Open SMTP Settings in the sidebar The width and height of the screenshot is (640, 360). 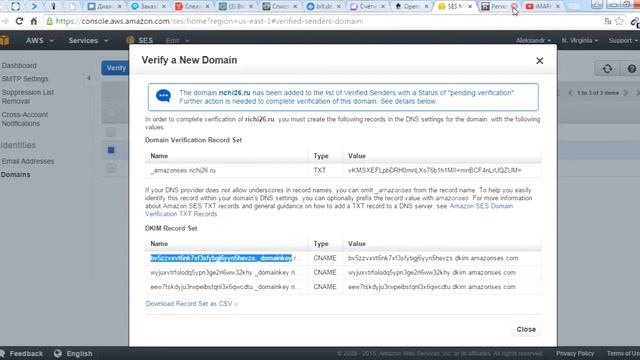coord(24,79)
